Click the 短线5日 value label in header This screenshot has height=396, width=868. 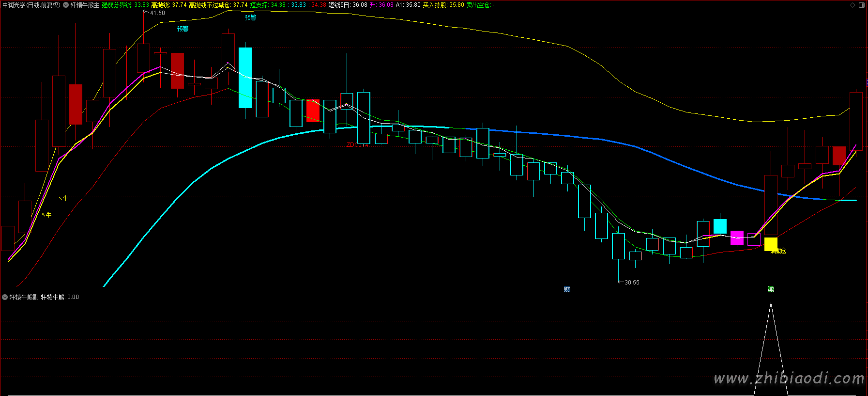pos(348,5)
